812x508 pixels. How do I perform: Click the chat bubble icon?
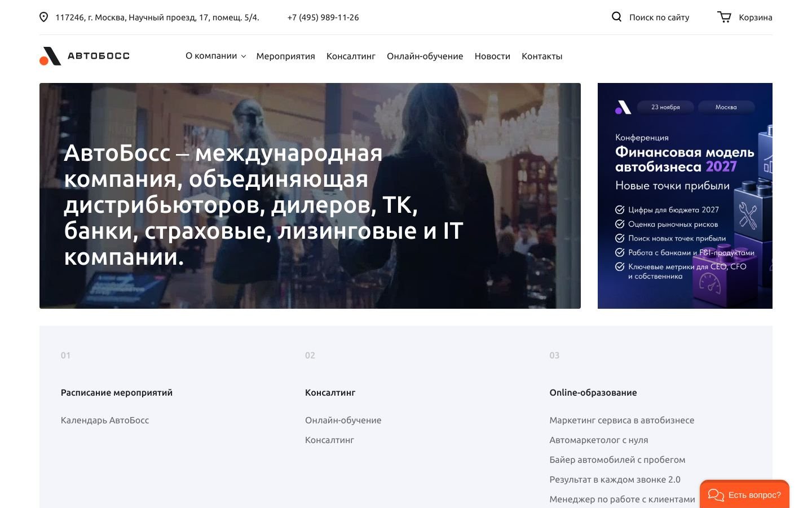(716, 495)
